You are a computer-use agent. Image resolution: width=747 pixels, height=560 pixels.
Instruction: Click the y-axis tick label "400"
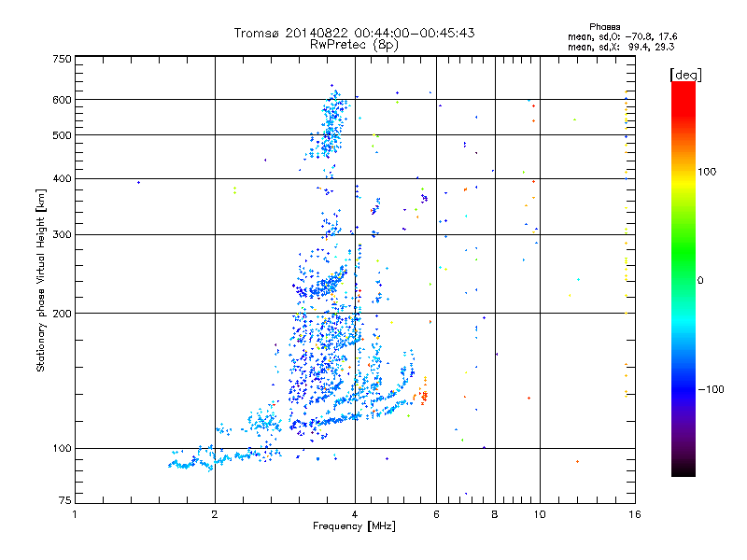(62, 178)
